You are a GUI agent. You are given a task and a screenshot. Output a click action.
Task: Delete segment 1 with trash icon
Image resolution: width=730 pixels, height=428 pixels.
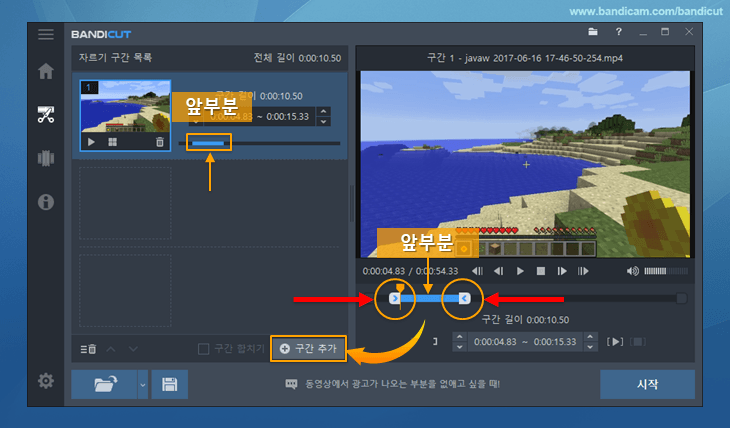coord(160,142)
